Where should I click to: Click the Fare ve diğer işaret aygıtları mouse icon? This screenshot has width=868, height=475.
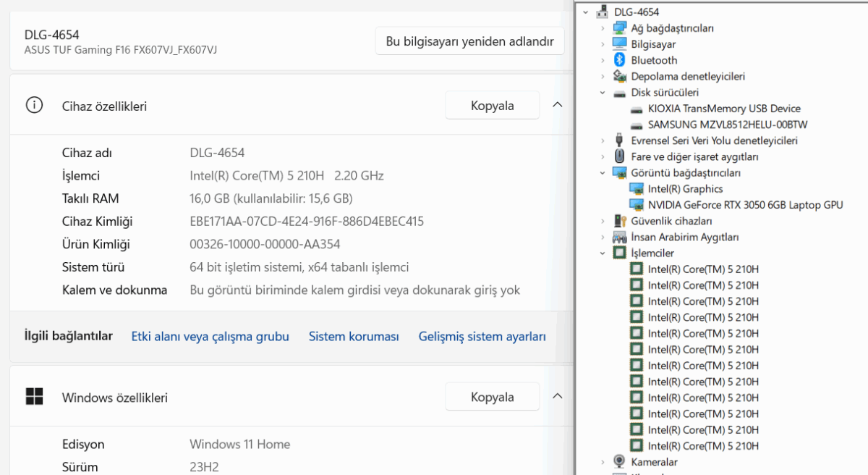click(x=619, y=156)
